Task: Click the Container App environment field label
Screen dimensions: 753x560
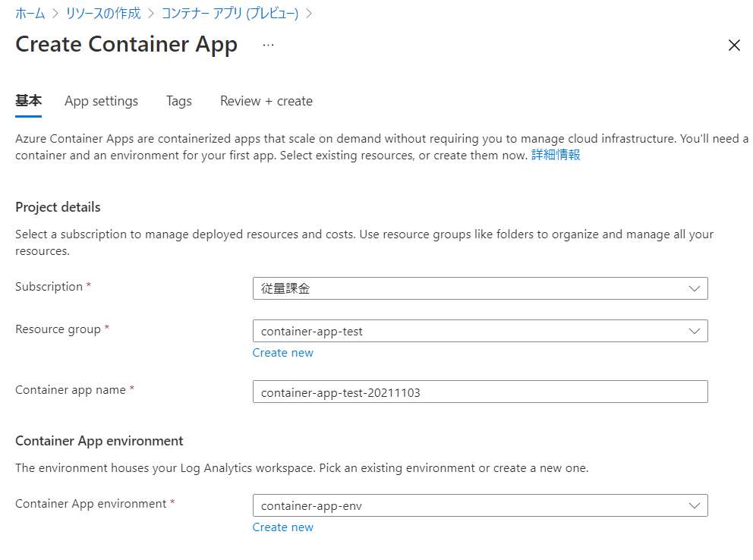Action: 91,504
